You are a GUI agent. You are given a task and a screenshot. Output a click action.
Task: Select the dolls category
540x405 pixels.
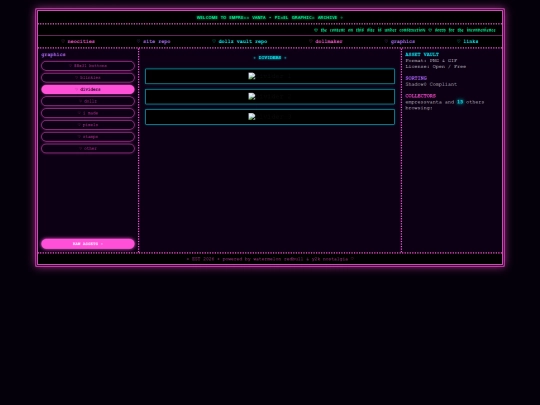click(88, 101)
